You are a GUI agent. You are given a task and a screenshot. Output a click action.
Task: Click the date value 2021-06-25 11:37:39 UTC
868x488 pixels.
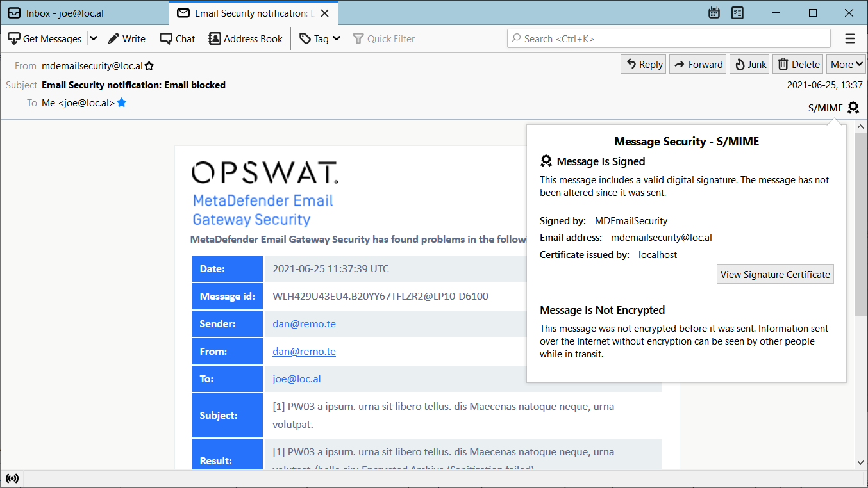[x=331, y=268]
